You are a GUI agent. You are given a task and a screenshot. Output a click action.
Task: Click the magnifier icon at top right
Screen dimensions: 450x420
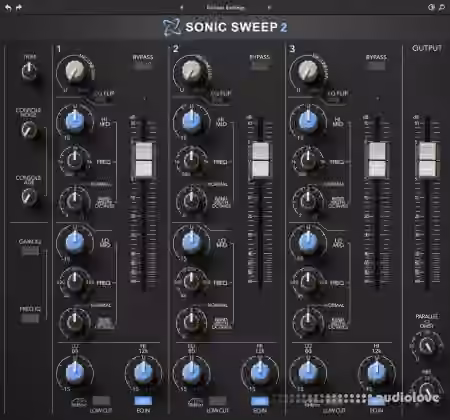442,7
